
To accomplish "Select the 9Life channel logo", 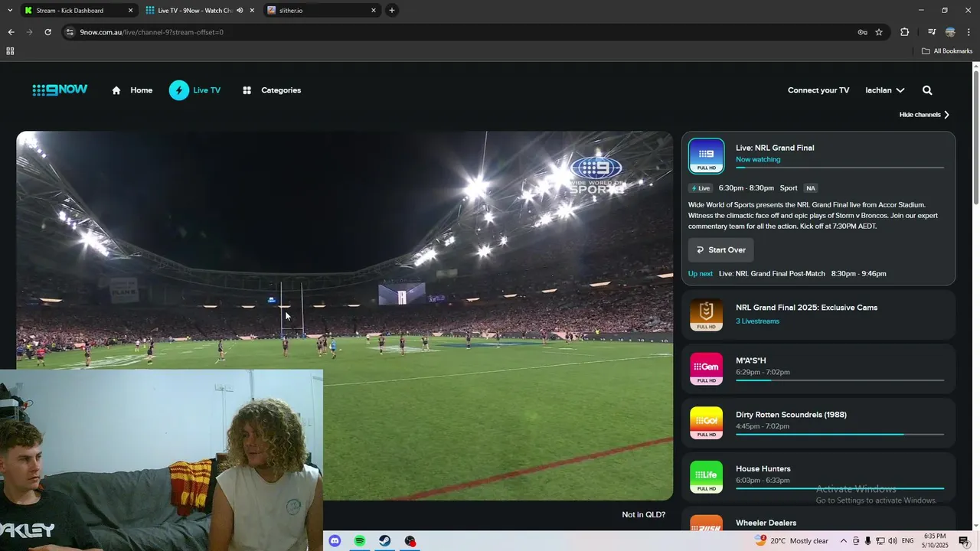I will click(x=706, y=477).
